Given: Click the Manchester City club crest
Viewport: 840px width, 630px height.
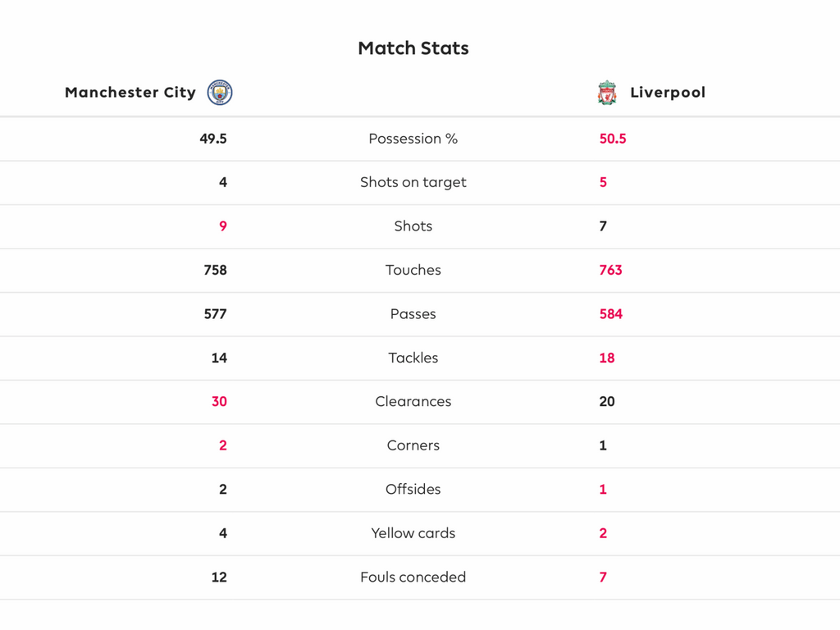Looking at the screenshot, I should 220,93.
